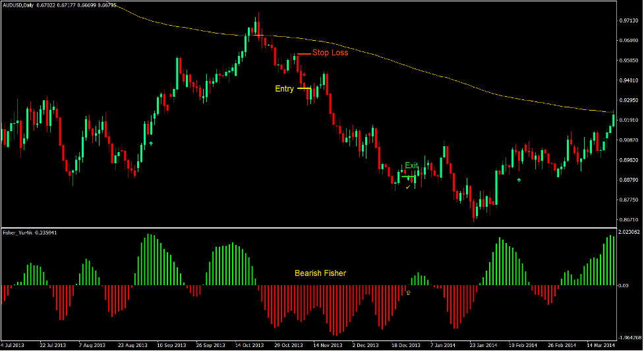Screen dimensions: 644x351
Task: Select the Stop Loss text label
Action: [330, 53]
